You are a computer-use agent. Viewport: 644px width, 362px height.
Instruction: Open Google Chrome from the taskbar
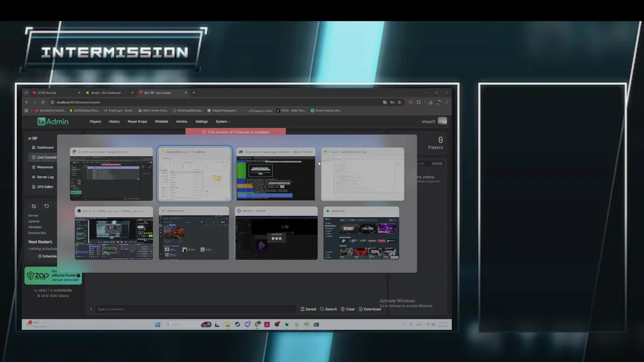[x=257, y=325]
